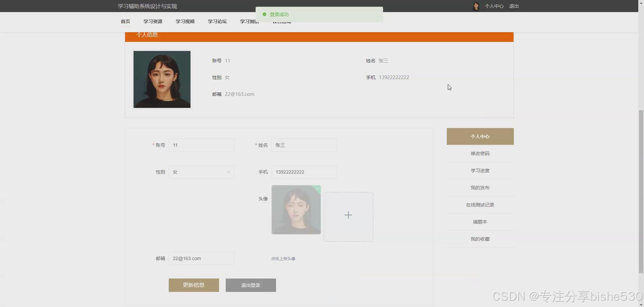Click the 退出登录 logout button

[x=251, y=285]
